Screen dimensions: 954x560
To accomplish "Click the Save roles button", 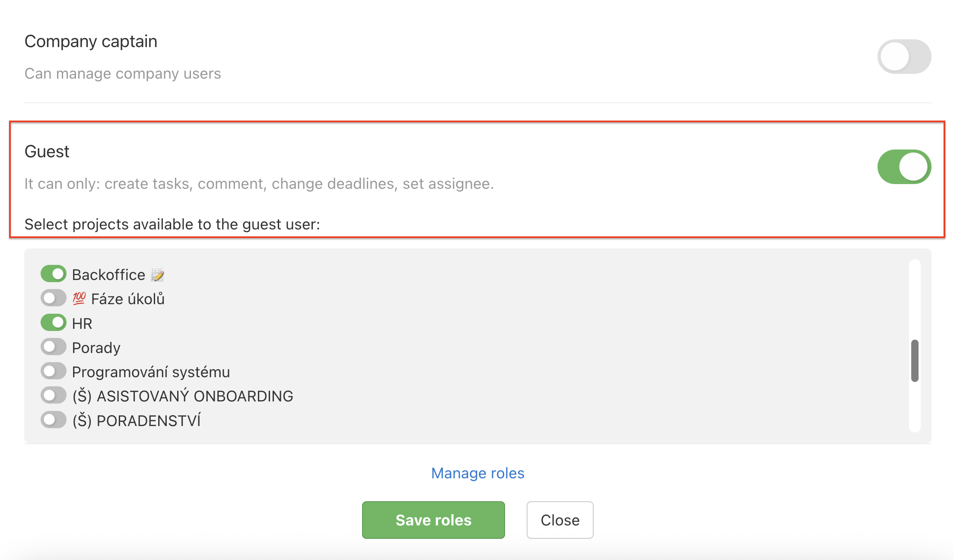I will 433,520.
